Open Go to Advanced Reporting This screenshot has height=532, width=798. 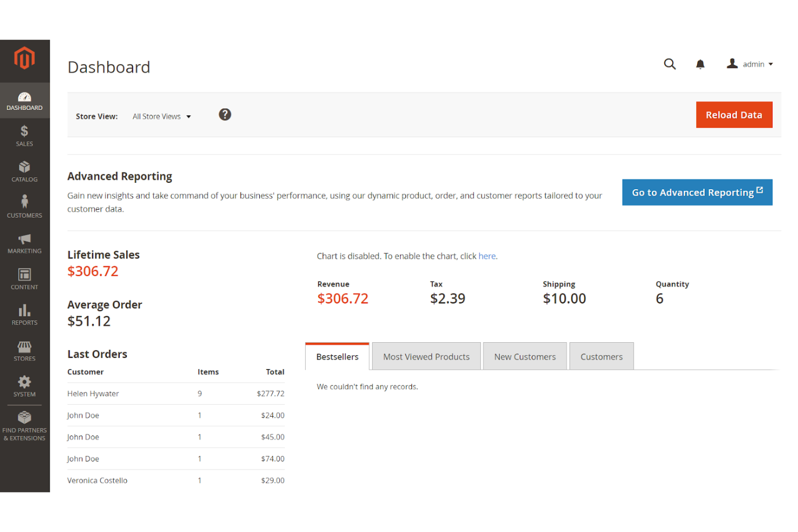tap(697, 192)
